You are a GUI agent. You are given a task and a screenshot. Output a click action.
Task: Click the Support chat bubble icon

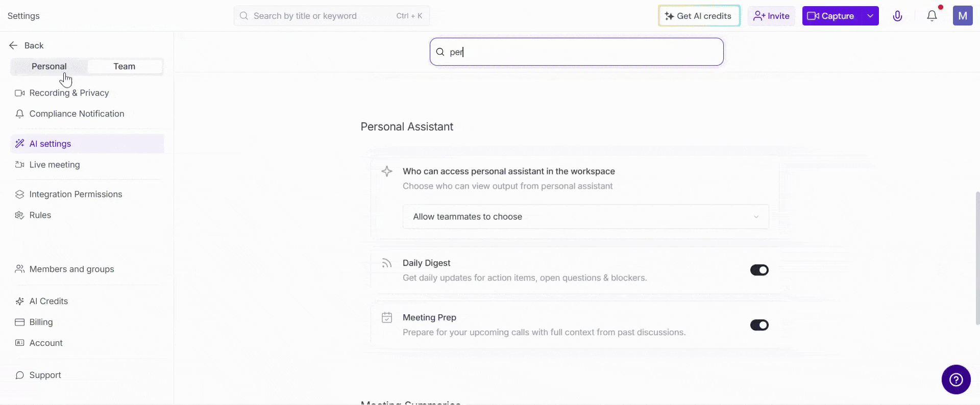click(19, 375)
